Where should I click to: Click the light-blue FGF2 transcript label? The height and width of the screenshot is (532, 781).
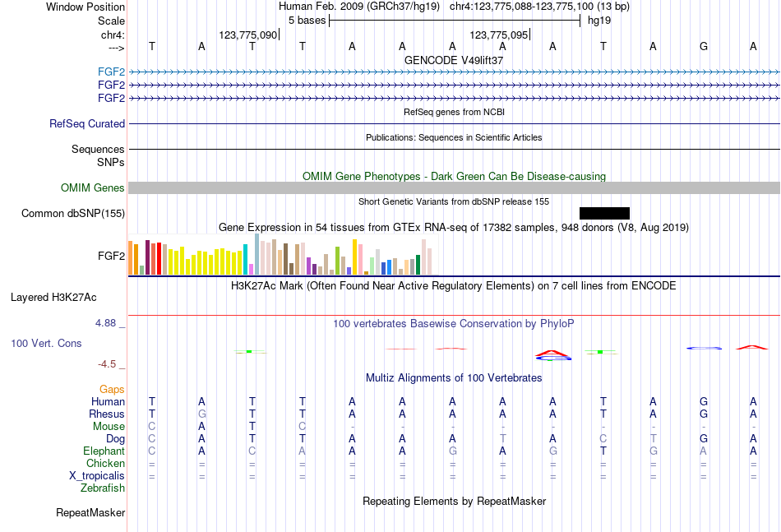(x=111, y=72)
